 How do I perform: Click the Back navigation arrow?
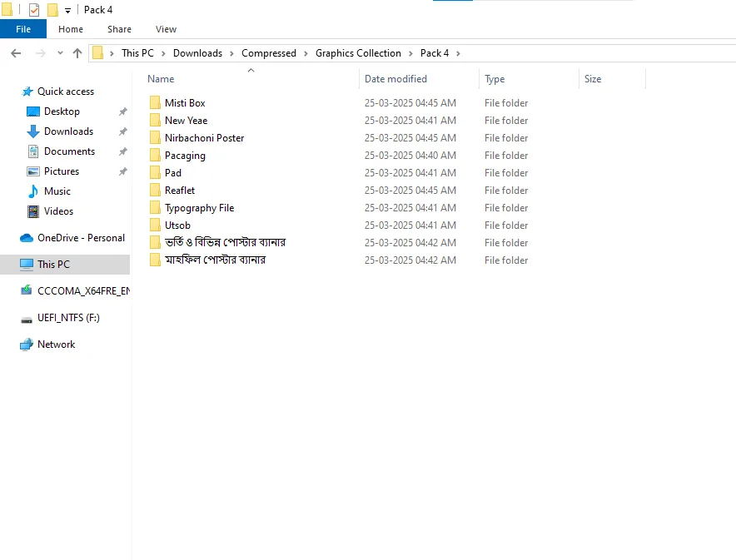(15, 53)
